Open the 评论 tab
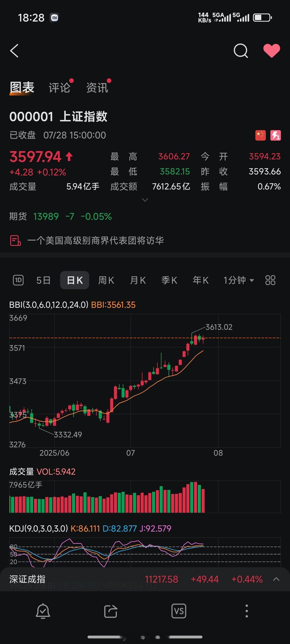This screenshot has width=290, height=644. pos(60,88)
